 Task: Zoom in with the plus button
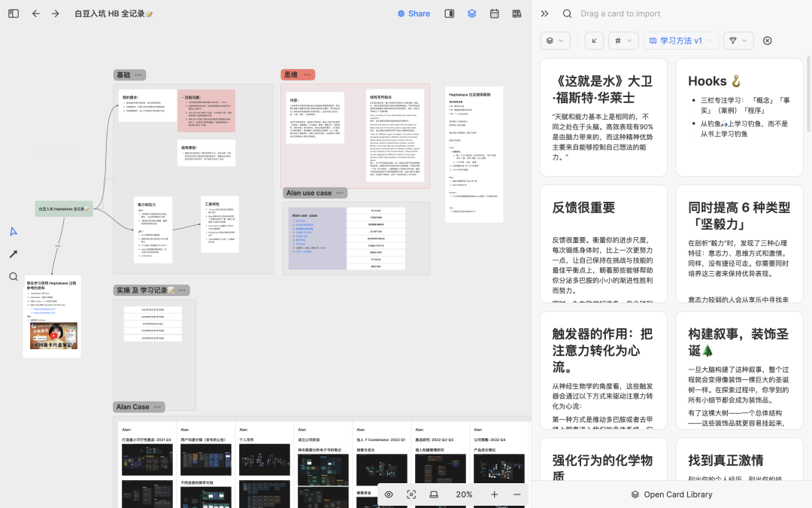coord(495,494)
